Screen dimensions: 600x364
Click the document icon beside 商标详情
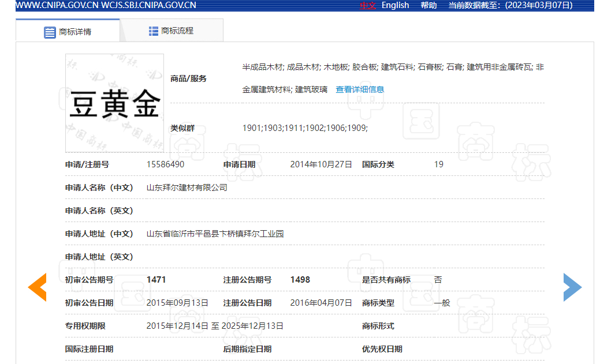50,32
